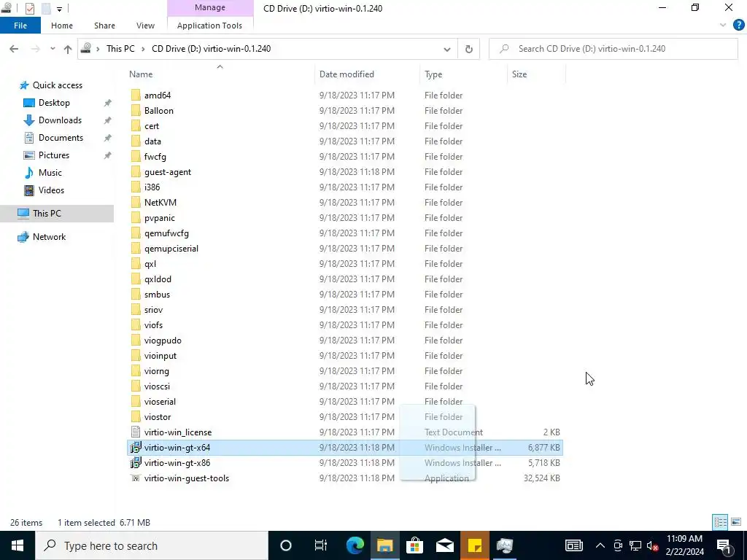Open the Mail app from the taskbar
This screenshot has height=560, width=747.
pyautogui.click(x=444, y=545)
